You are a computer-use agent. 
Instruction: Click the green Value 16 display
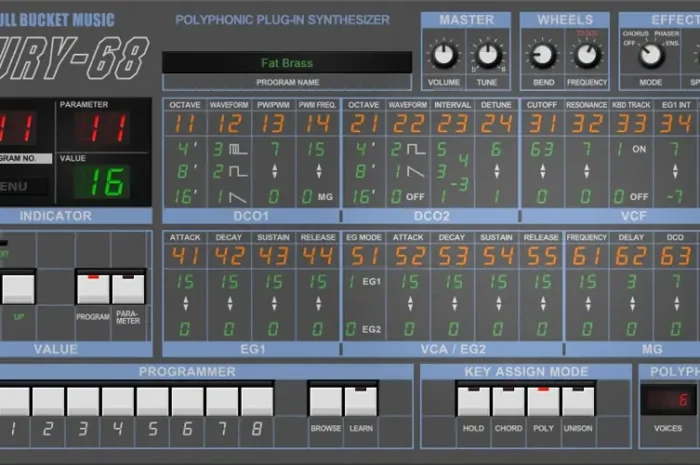[x=102, y=182]
